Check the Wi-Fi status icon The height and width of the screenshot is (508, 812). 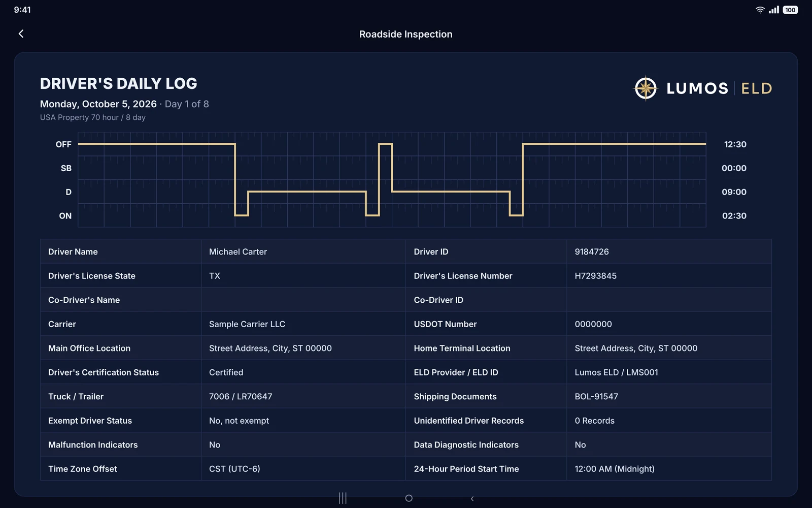pyautogui.click(x=760, y=10)
